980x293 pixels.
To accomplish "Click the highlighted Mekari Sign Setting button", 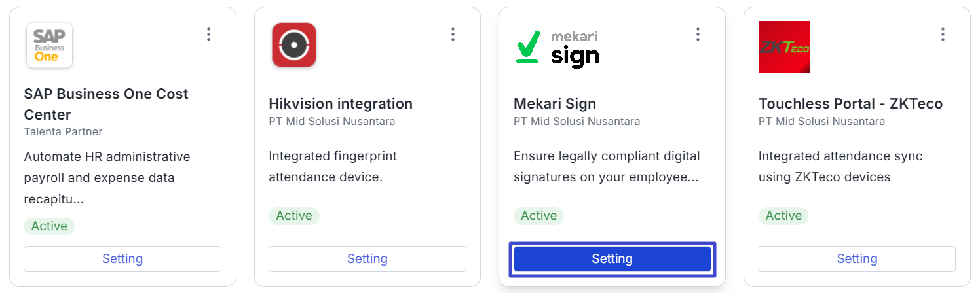I will 612,259.
